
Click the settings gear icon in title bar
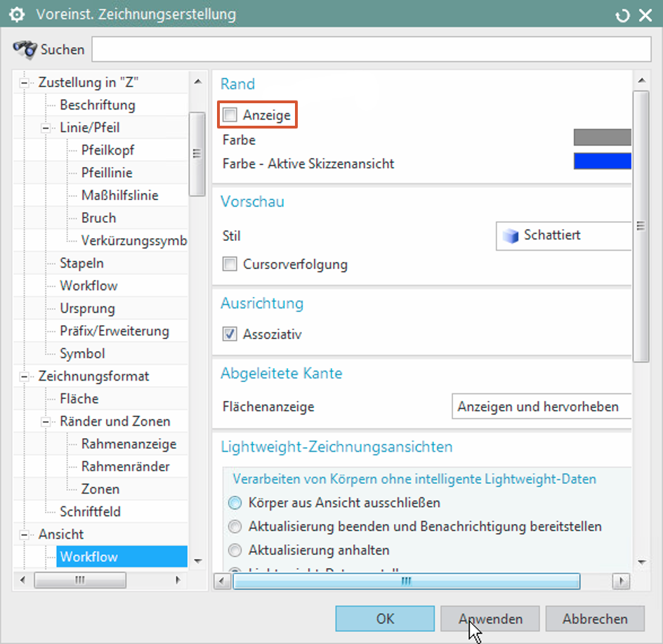(x=15, y=15)
